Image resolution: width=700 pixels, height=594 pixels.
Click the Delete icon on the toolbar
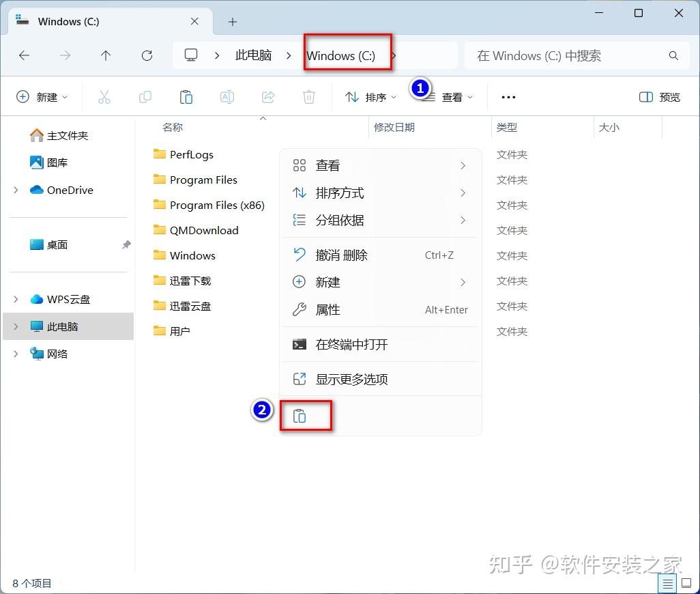pyautogui.click(x=309, y=97)
